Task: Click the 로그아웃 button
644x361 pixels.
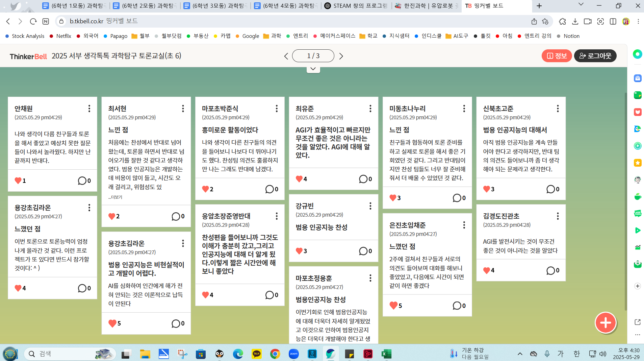Action: [x=595, y=56]
